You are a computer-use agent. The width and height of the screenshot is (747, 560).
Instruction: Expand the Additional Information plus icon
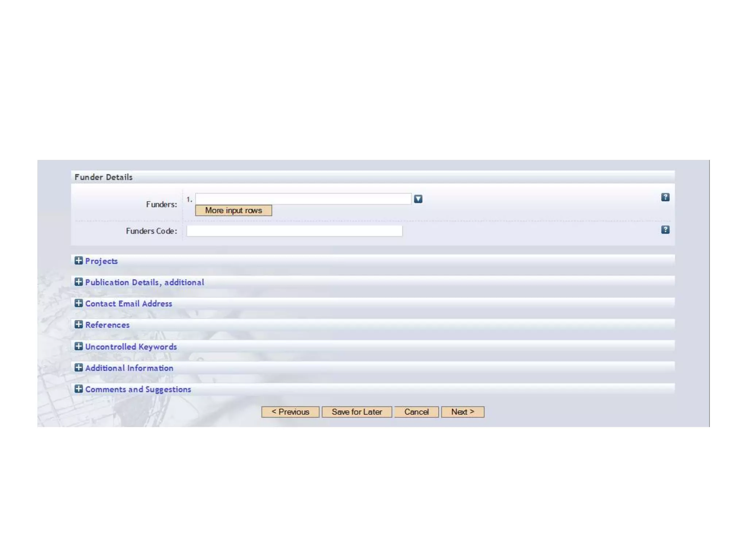(x=78, y=367)
